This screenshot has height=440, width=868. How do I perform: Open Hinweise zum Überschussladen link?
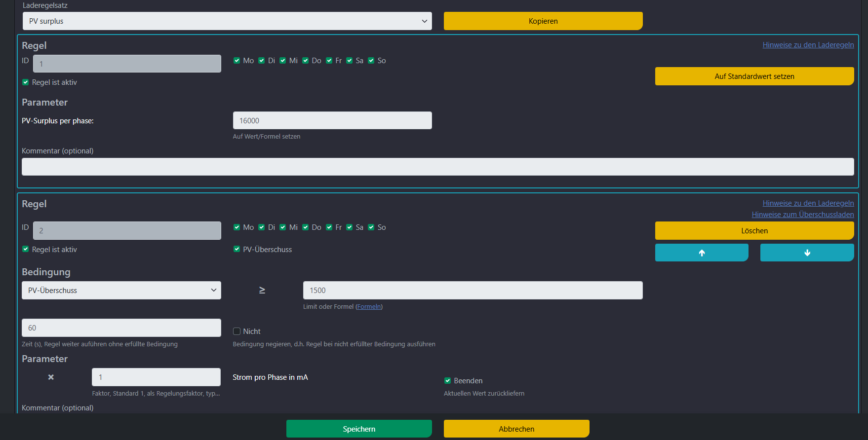802,215
